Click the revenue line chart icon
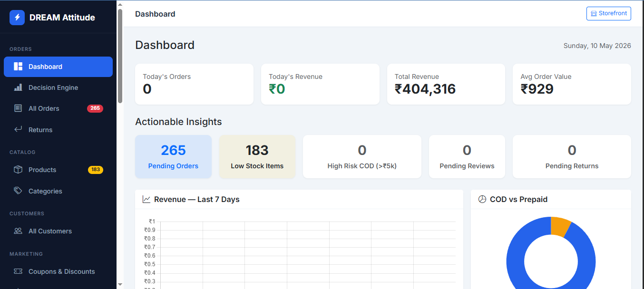Viewport: 644px width, 289px height. click(x=146, y=199)
